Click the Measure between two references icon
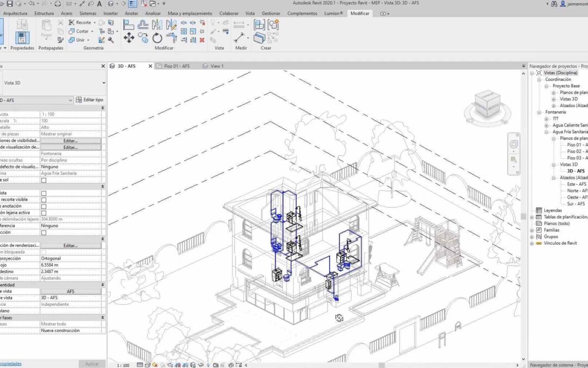This screenshot has width=588, height=368. click(239, 38)
